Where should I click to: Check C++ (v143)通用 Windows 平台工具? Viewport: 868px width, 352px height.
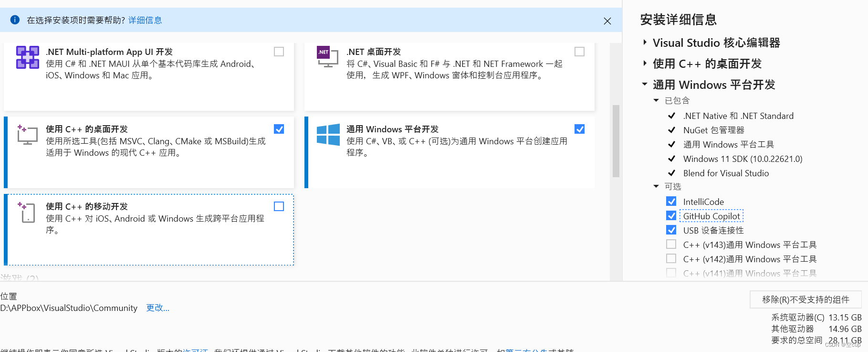click(671, 245)
